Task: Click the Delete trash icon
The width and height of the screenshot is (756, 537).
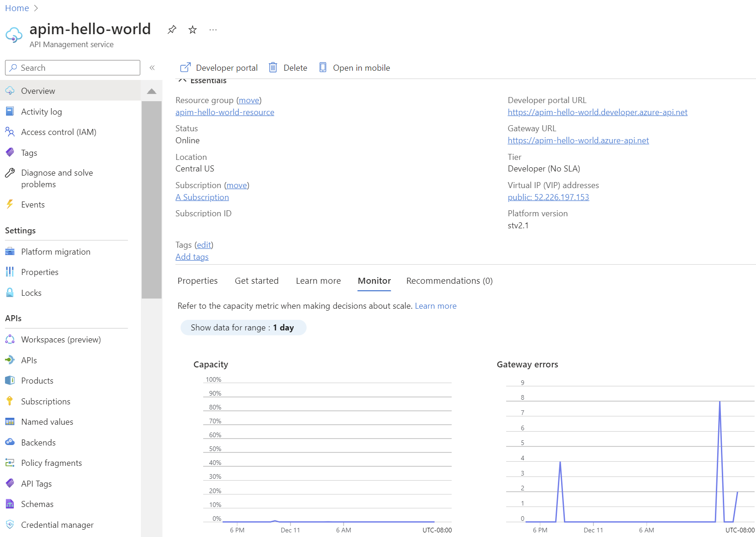Action: click(x=273, y=67)
